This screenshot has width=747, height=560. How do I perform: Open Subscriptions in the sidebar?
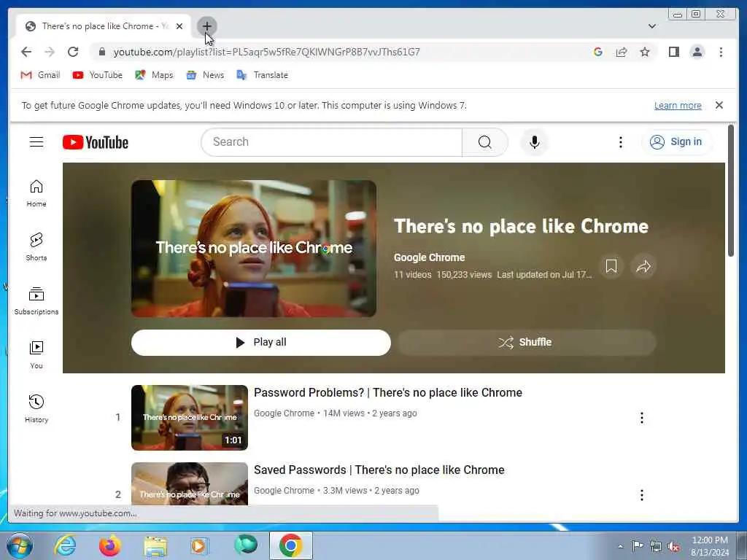coord(36,301)
